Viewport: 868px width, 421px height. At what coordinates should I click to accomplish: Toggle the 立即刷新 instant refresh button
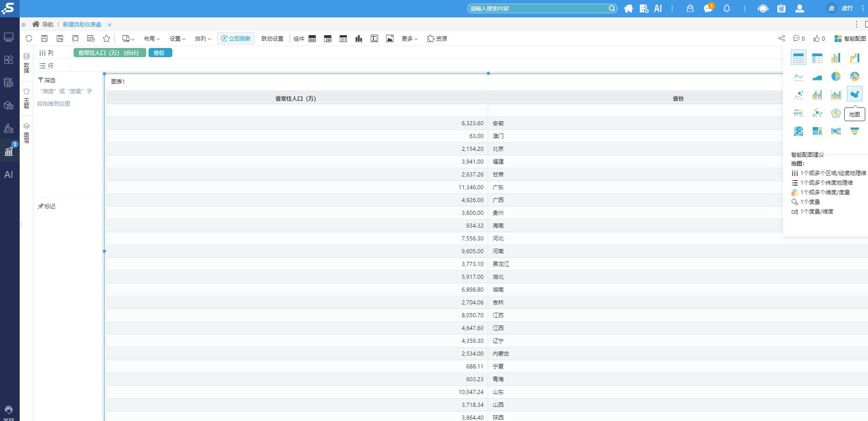point(236,39)
